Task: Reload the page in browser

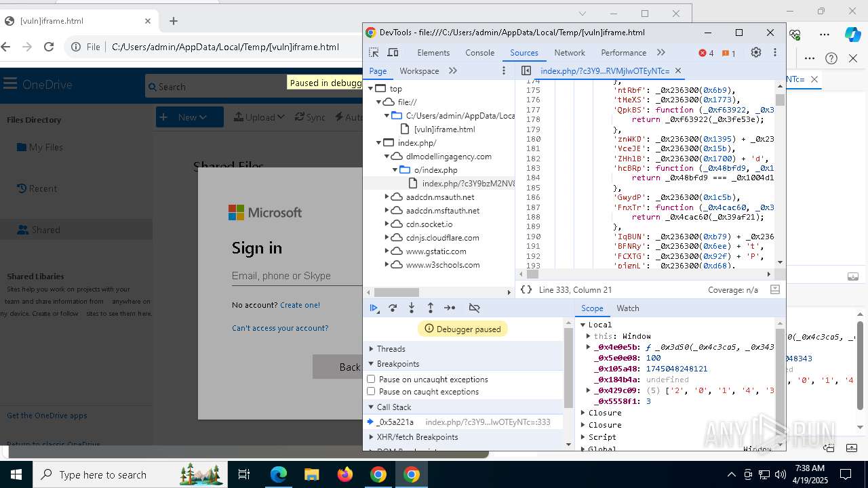Action: [49, 47]
